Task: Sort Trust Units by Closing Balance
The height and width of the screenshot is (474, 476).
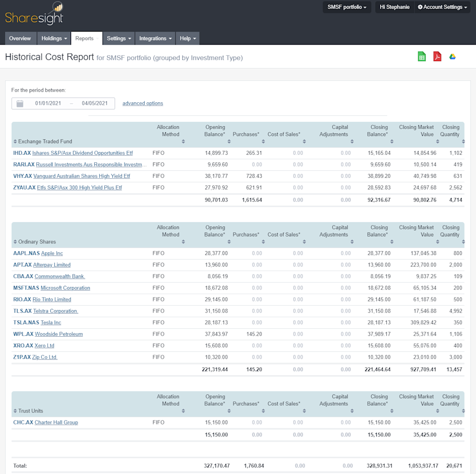Action: [x=392, y=411]
